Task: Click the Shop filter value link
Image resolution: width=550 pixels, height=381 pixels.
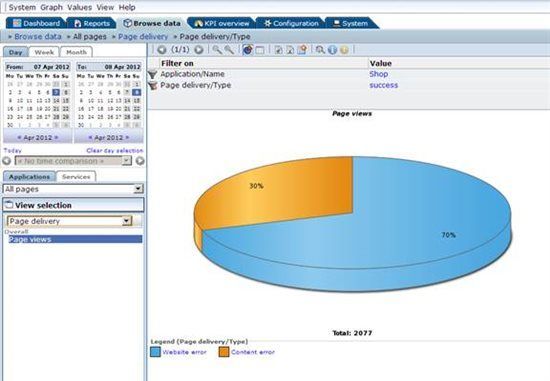Action: pos(378,74)
